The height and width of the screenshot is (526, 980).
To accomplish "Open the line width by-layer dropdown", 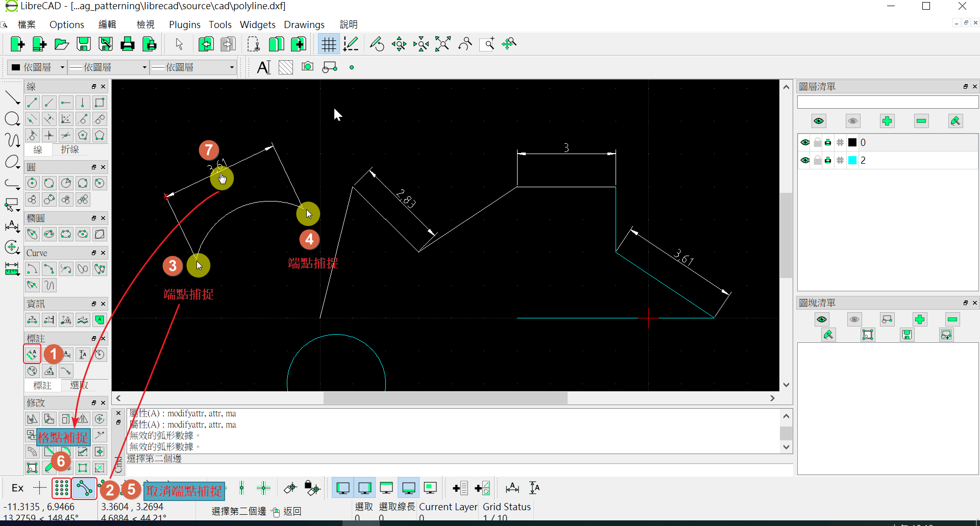I will [x=108, y=67].
